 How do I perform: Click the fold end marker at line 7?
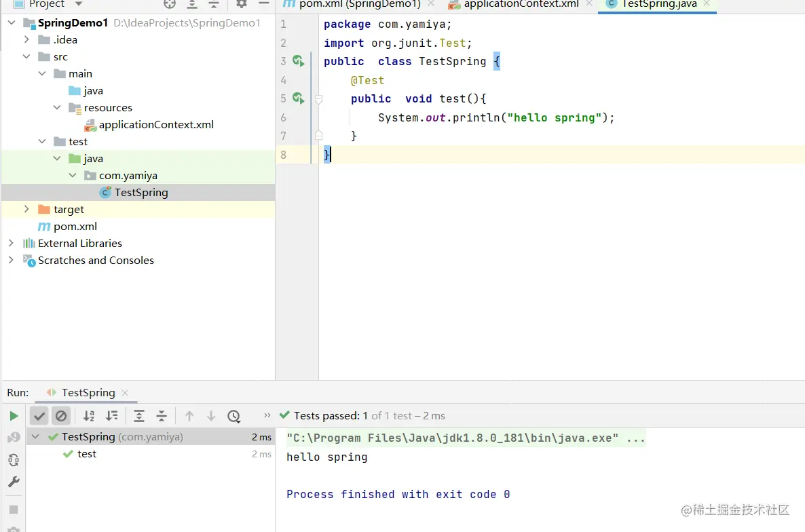tap(318, 136)
